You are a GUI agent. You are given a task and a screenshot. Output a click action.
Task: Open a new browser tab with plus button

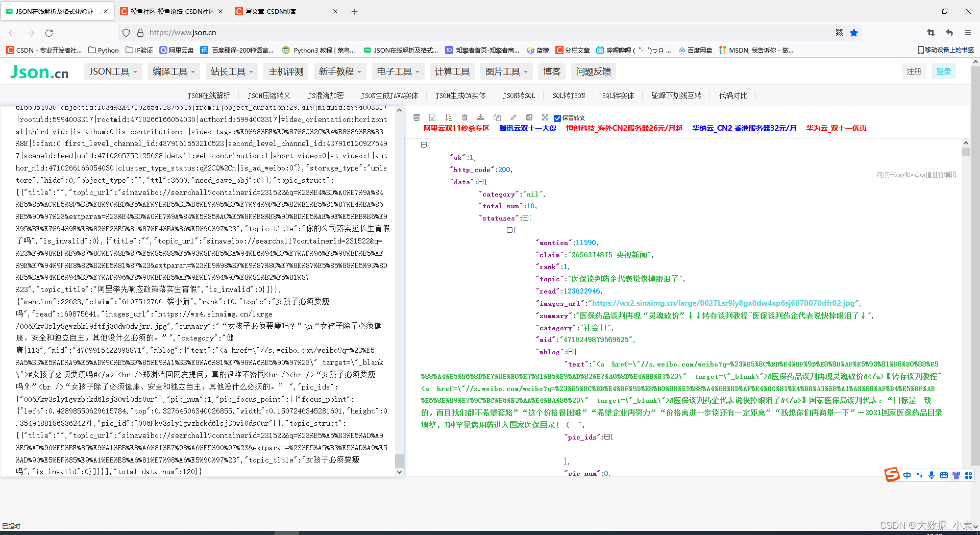pyautogui.click(x=354, y=11)
